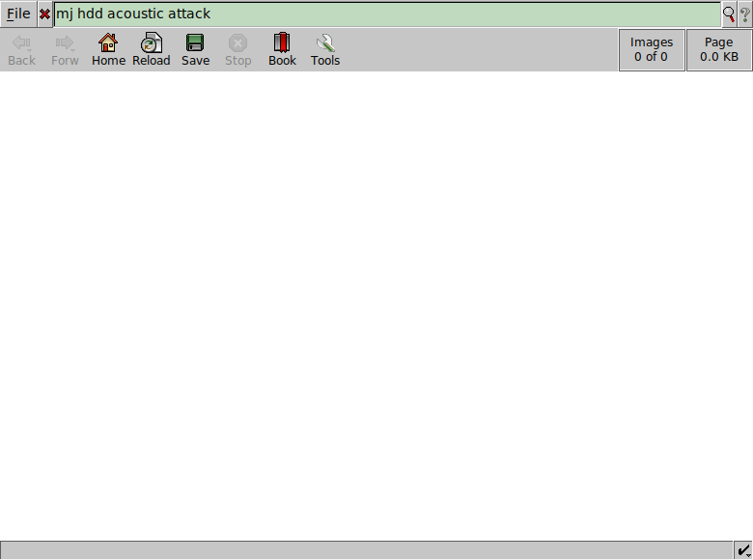Image resolution: width=753 pixels, height=560 pixels.
Task: Click the Page size indicator button
Action: coord(719,50)
